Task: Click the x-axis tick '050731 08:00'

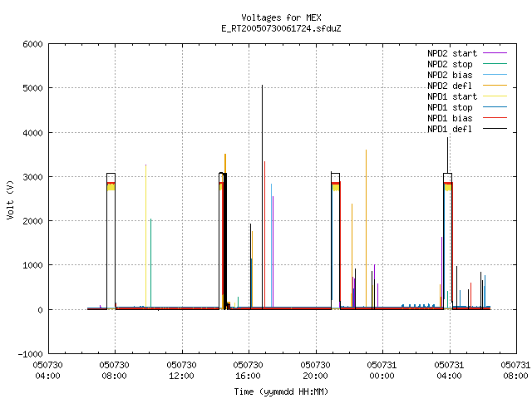Action: (x=515, y=371)
